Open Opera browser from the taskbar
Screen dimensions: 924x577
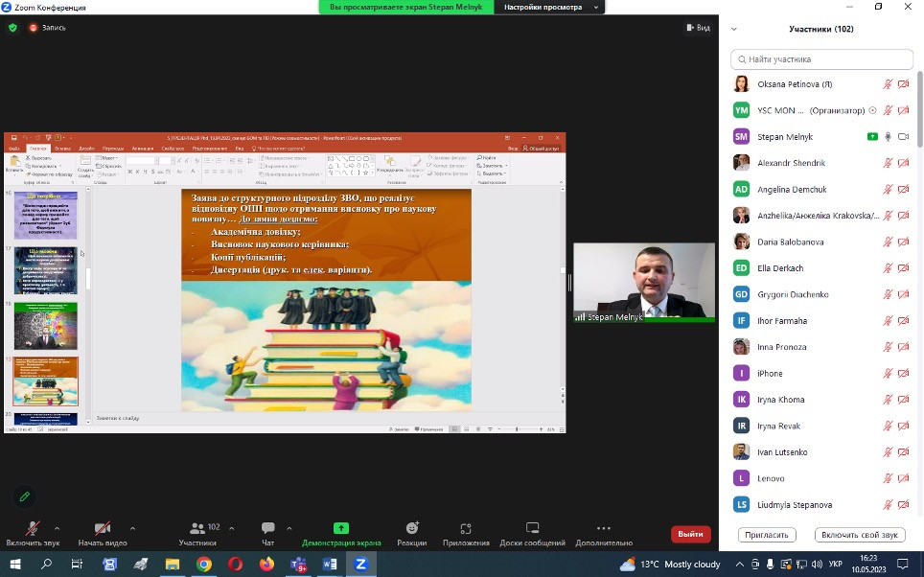tap(235, 564)
